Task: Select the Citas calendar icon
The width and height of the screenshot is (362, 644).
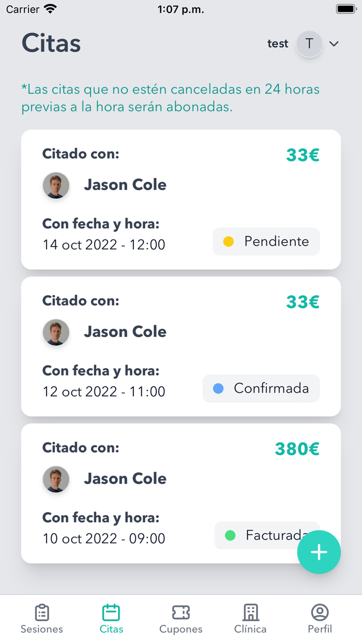Action: click(111, 612)
